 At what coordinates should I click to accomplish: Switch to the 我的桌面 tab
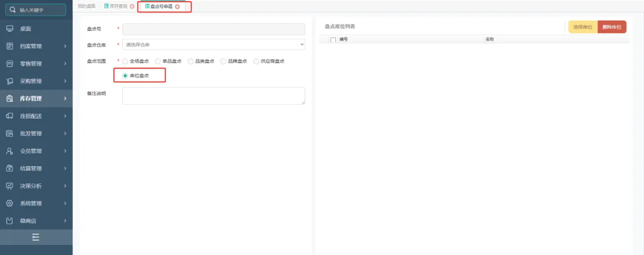coord(86,7)
